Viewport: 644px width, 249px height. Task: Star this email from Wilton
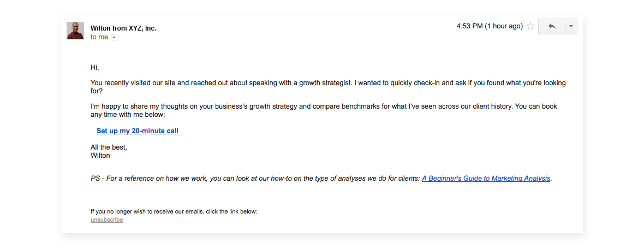tap(530, 26)
